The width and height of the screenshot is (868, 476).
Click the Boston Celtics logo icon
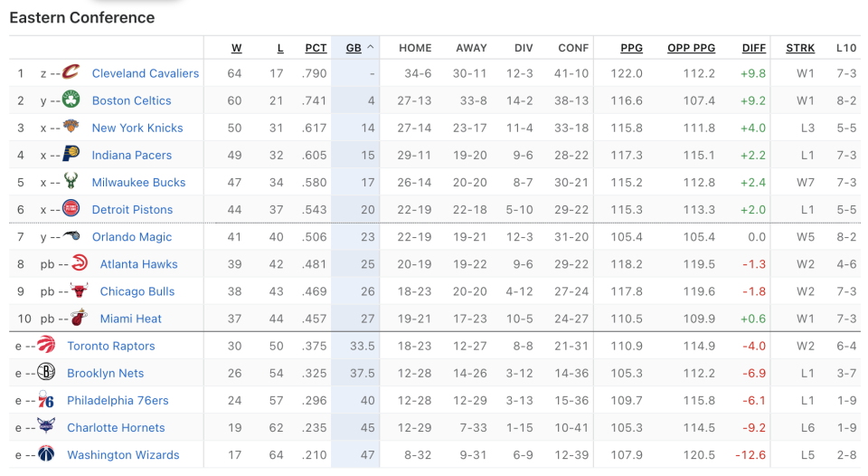click(71, 100)
